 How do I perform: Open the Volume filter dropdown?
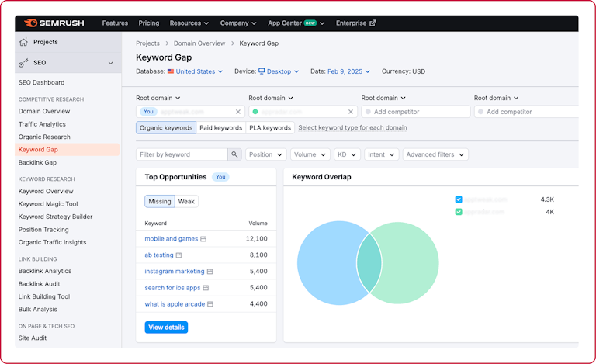pyautogui.click(x=310, y=154)
